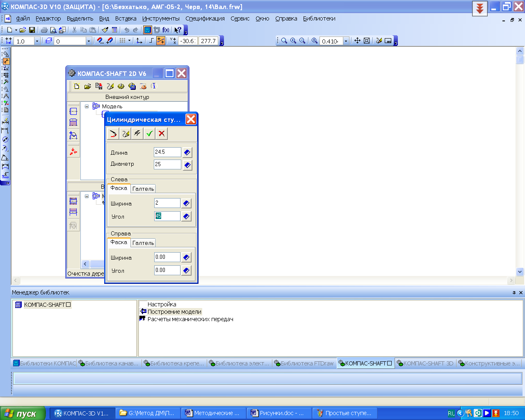Click the zoom in magnifier
Screen dimensions: 525x420
click(293, 41)
